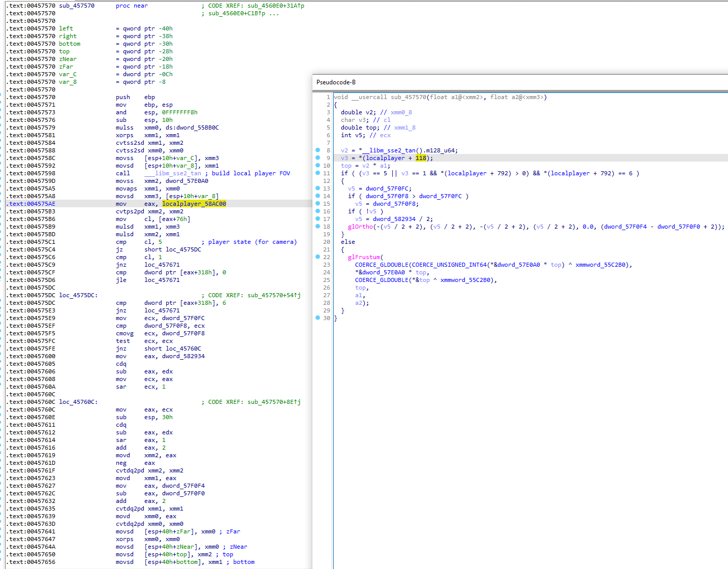The image size is (728, 569).
Task: Click the 'push ebp' instruction
Action: point(135,97)
